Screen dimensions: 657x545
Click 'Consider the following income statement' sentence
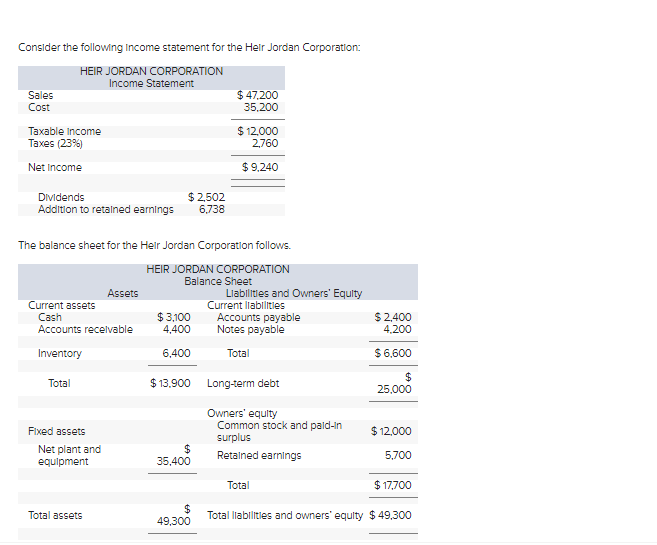pos(189,47)
